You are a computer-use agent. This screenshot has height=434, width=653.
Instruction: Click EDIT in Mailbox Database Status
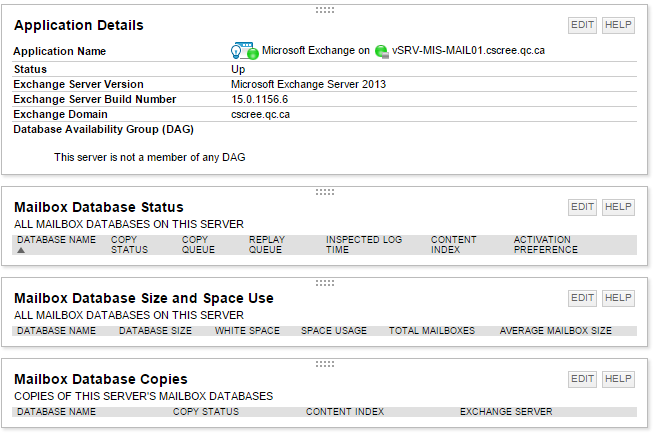[x=582, y=207]
